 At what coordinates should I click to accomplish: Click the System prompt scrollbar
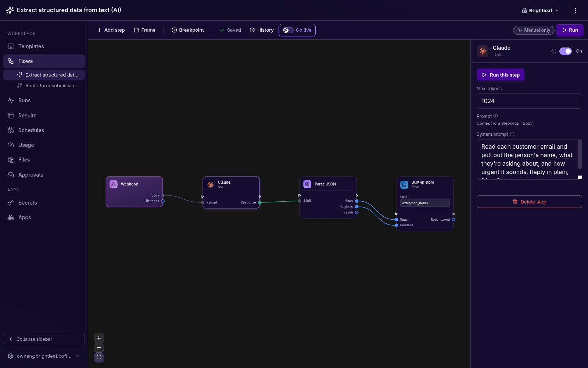580,155
